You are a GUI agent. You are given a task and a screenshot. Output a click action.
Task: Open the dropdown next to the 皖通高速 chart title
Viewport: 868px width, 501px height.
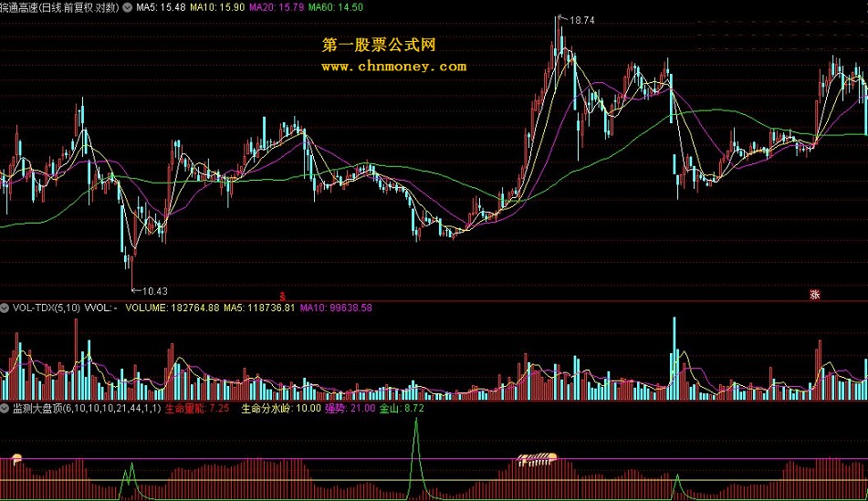[x=127, y=7]
